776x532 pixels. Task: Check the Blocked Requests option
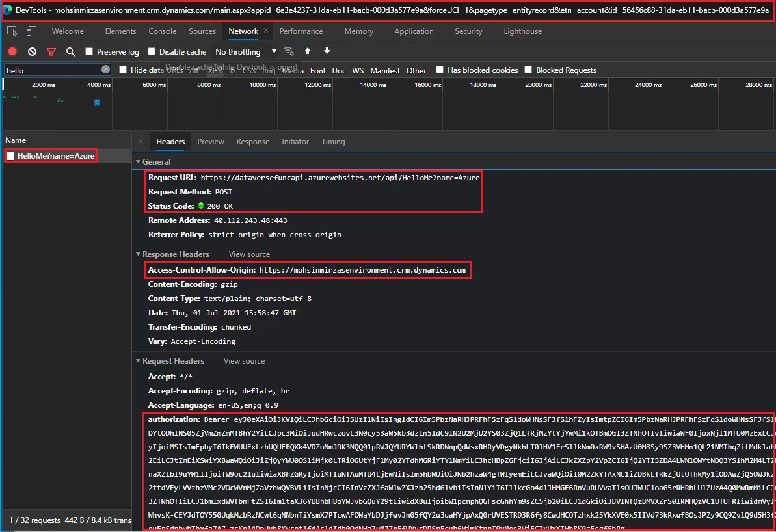coord(528,70)
